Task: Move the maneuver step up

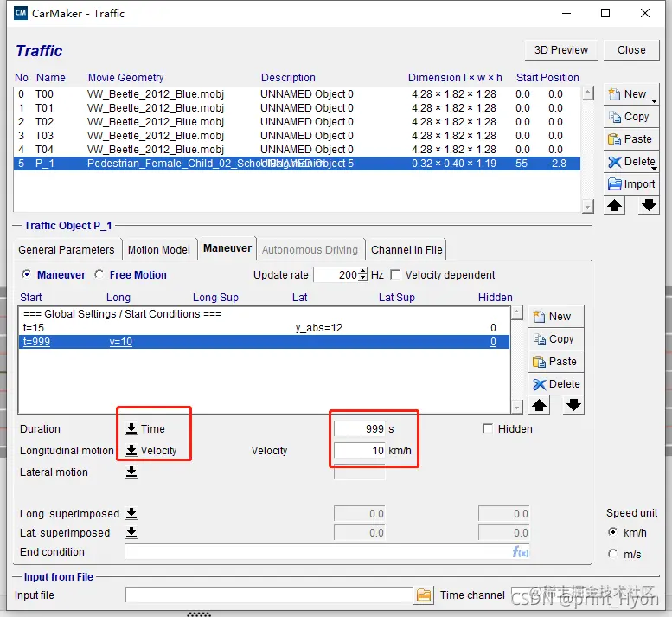Action: click(539, 405)
